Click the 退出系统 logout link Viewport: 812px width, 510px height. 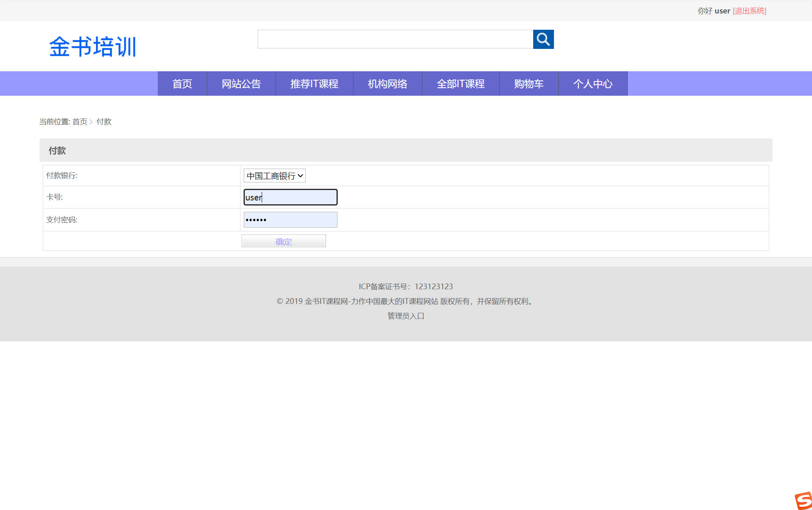tap(749, 11)
